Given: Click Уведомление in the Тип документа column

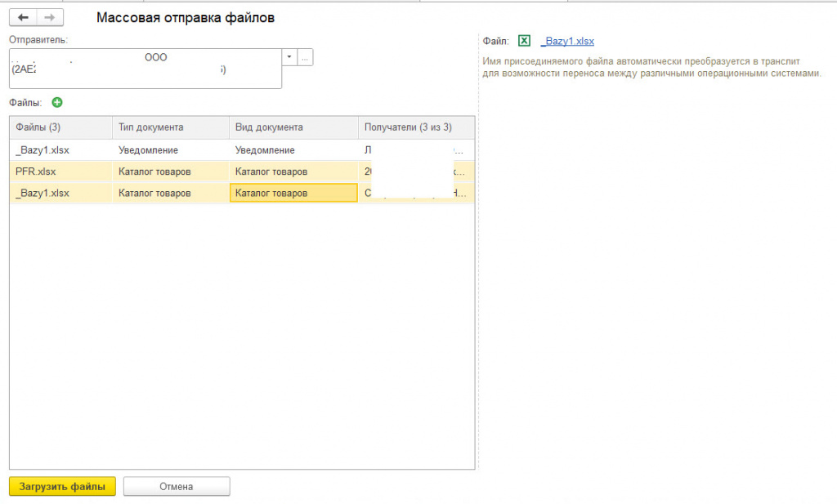Looking at the screenshot, I should click(171, 150).
